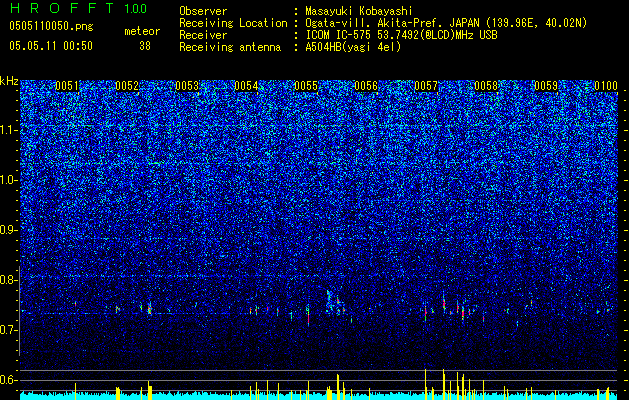Click time marker 0057

coord(426,86)
